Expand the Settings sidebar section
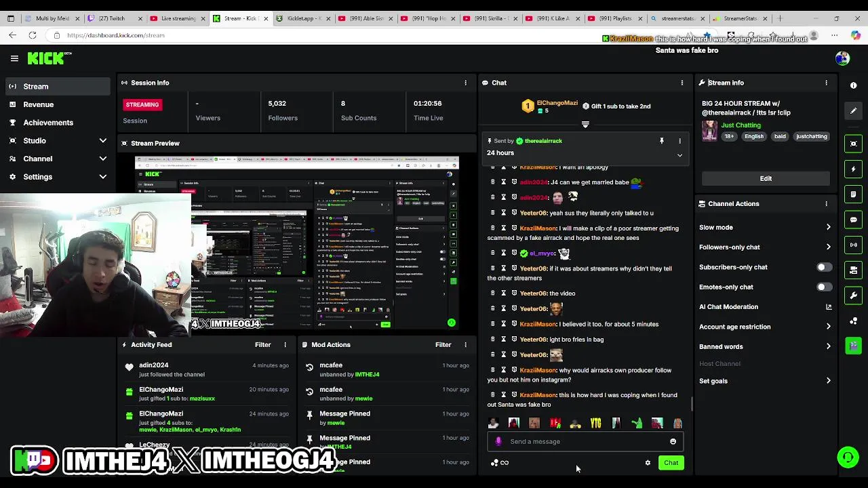Viewport: 868px width, 488px height. coord(103,177)
